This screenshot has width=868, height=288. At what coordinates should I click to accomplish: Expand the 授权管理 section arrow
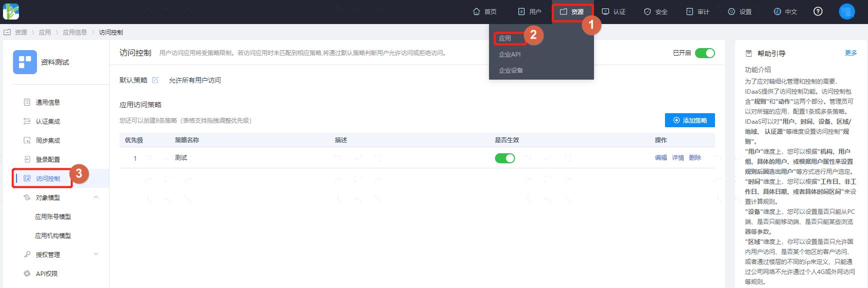pos(96,254)
